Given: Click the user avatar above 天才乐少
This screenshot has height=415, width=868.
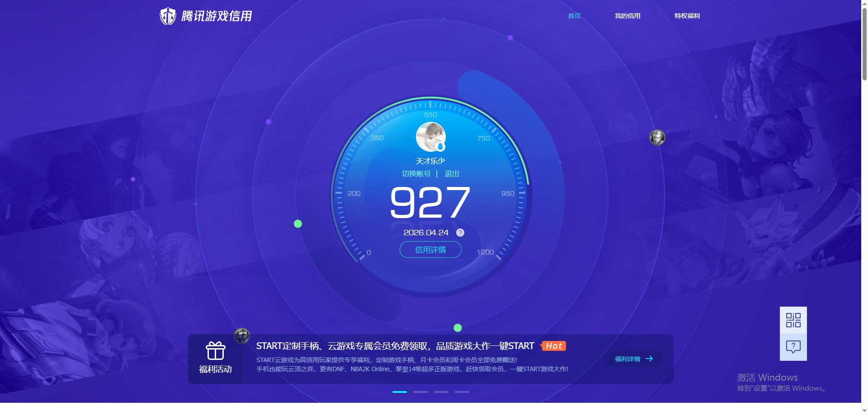Looking at the screenshot, I should pyautogui.click(x=430, y=136).
